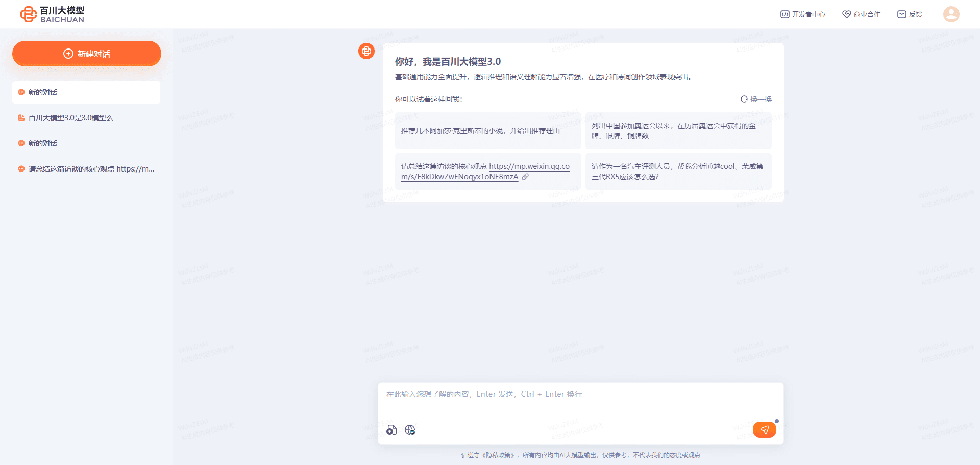Click text 你可以试着这样问我
This screenshot has height=465, width=980.
tap(428, 99)
